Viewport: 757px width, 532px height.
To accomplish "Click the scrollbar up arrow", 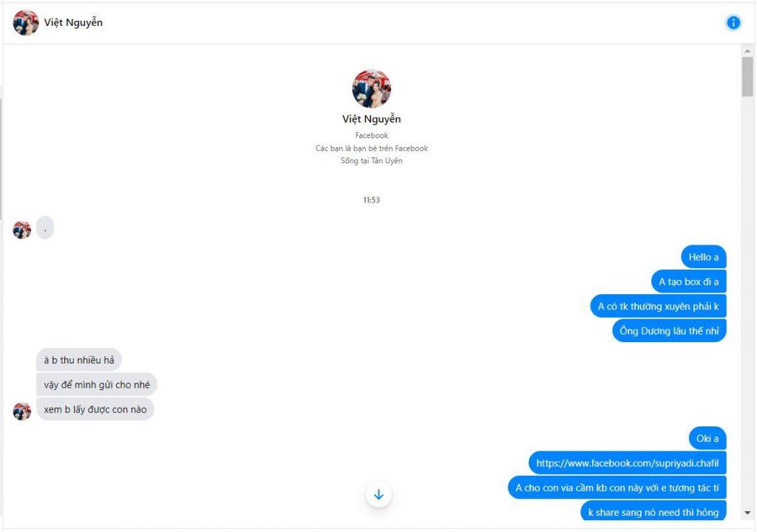I will tap(747, 51).
